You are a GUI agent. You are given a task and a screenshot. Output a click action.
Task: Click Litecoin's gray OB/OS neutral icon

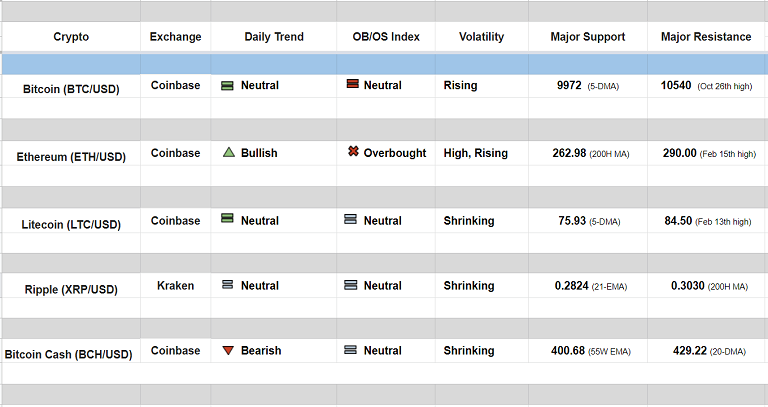[x=350, y=219]
